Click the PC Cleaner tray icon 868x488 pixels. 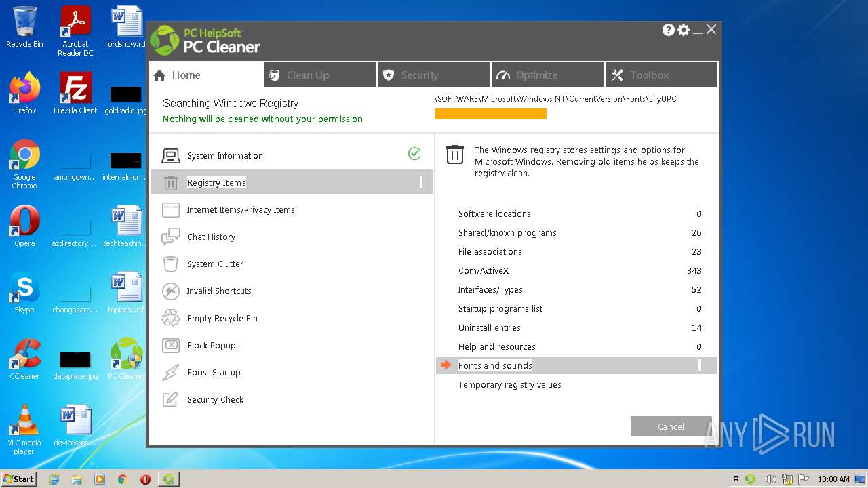pyautogui.click(x=751, y=479)
